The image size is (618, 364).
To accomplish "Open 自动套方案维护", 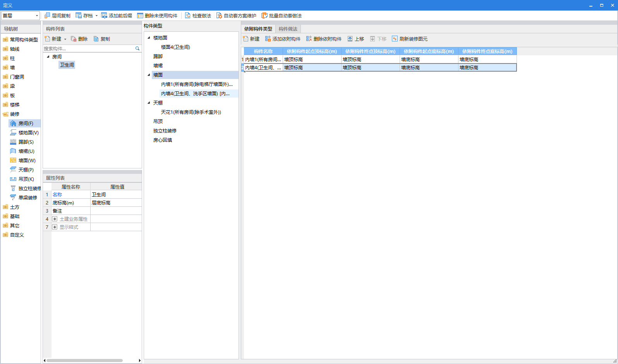I will coord(236,15).
